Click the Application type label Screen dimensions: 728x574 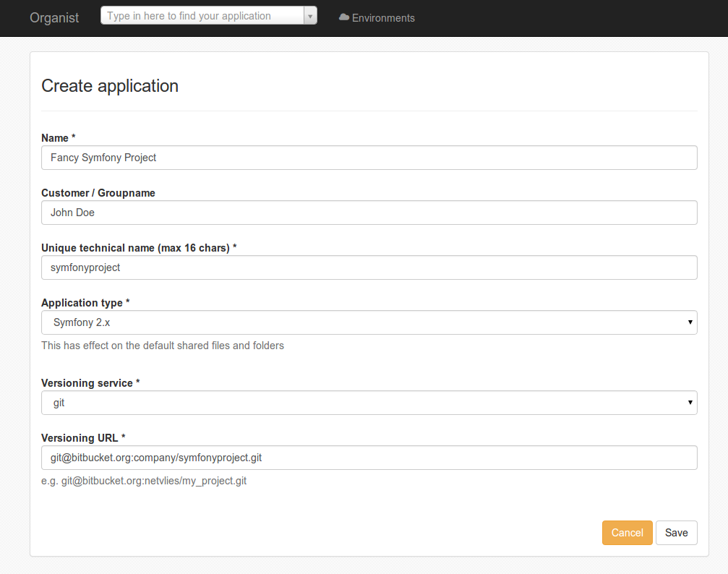coord(85,303)
